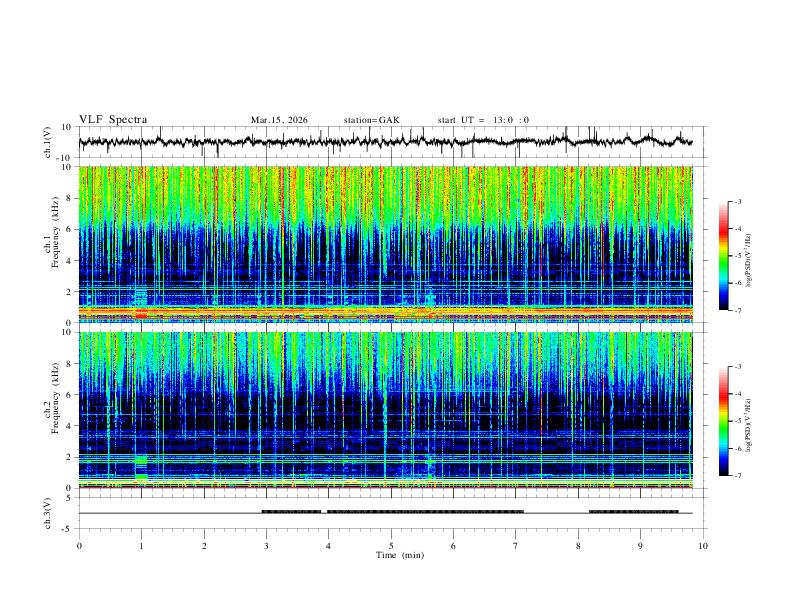
Task: Click ch.3 black bar between minutes 3 and 4
Action: pos(291,512)
